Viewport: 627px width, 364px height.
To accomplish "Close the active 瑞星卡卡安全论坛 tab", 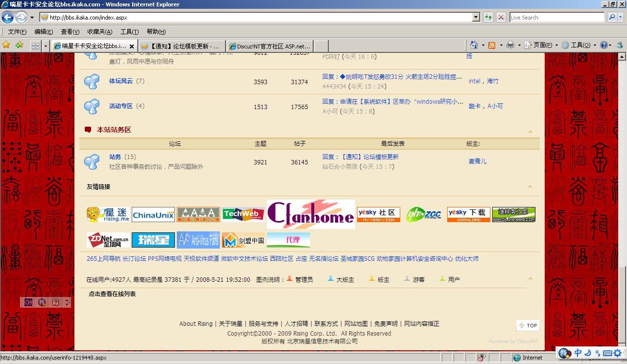I will (131, 46).
